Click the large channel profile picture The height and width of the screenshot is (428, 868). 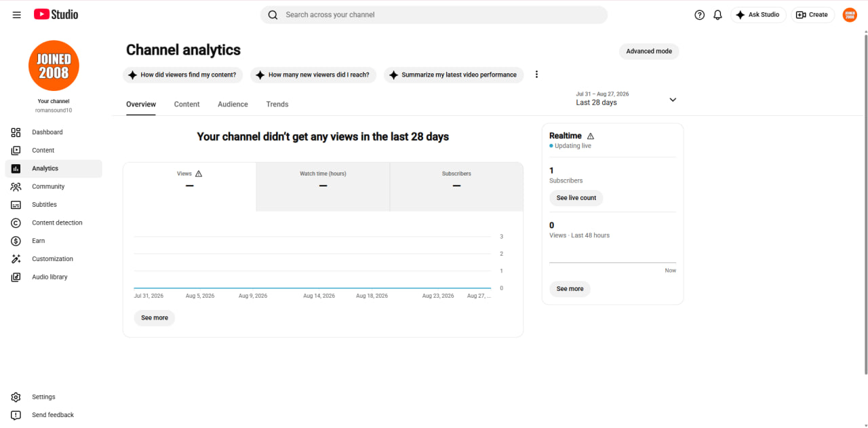coord(54,66)
